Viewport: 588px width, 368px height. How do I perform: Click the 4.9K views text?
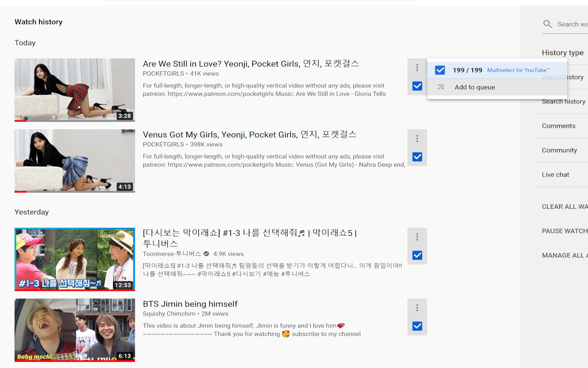tap(228, 254)
